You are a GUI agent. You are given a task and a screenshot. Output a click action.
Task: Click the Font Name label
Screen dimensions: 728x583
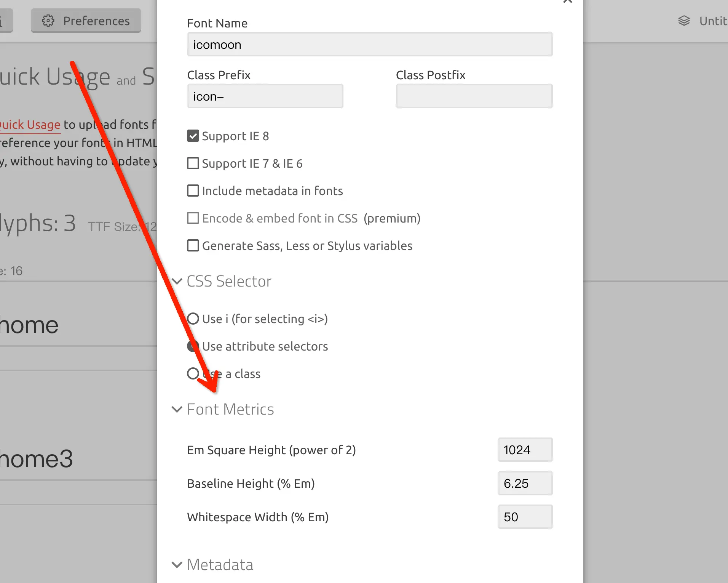(x=217, y=23)
